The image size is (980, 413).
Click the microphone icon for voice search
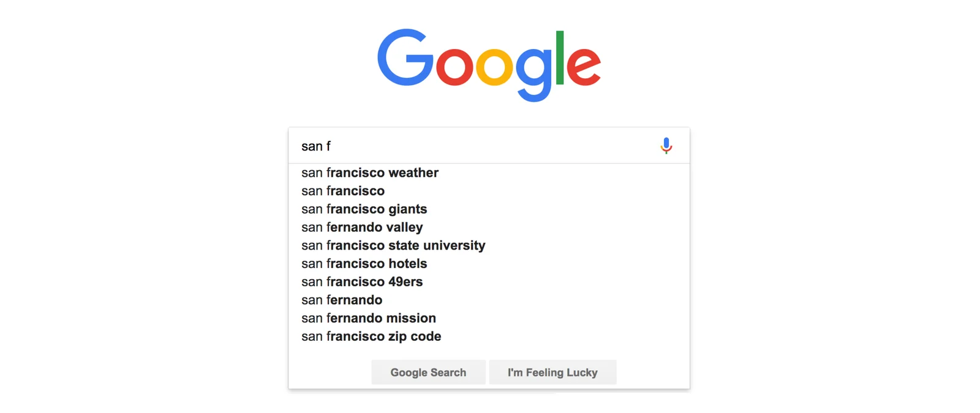[666, 146]
